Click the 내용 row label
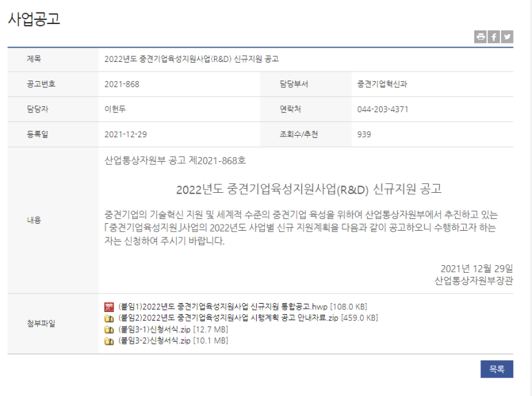Screen dimensions: 532x396 pos(34,220)
